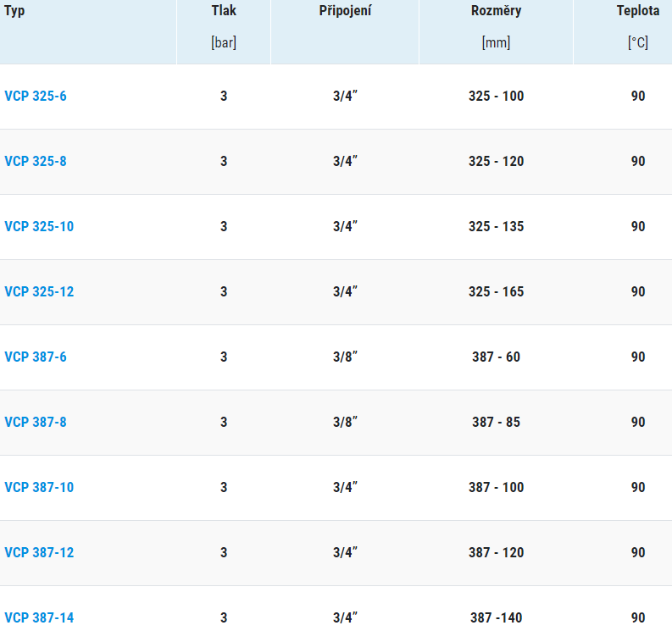672x642 pixels.
Task: Select dimensions cell 387 - 120
Action: [x=497, y=552]
